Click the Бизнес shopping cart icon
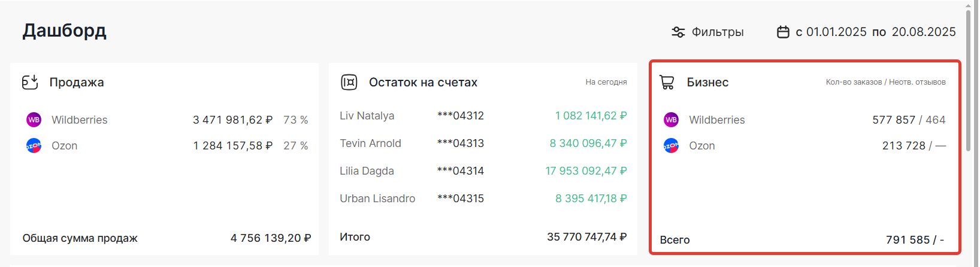 (x=667, y=82)
